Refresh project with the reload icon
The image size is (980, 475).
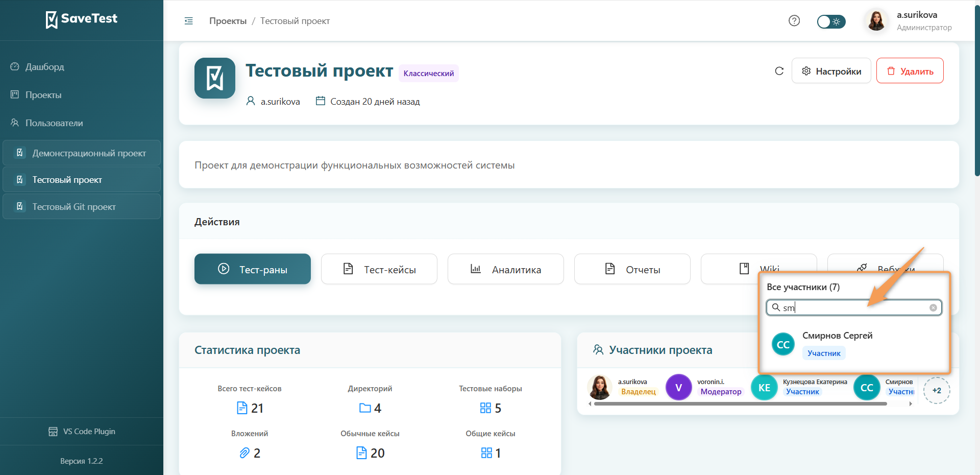779,71
